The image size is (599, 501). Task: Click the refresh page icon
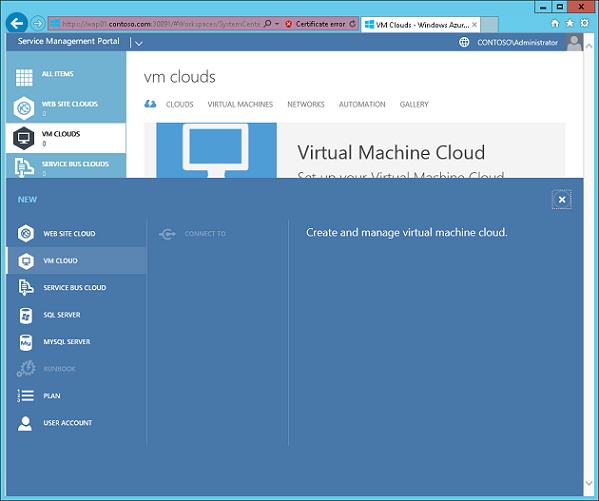click(353, 24)
